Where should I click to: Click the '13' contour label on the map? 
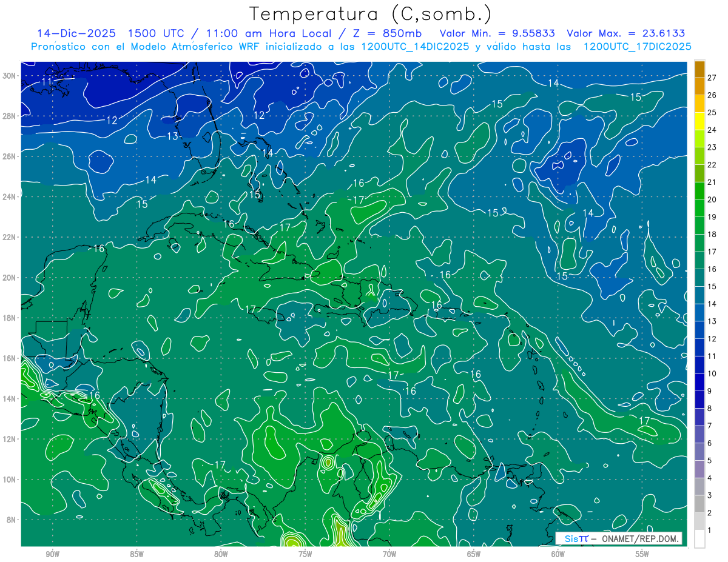click(173, 136)
